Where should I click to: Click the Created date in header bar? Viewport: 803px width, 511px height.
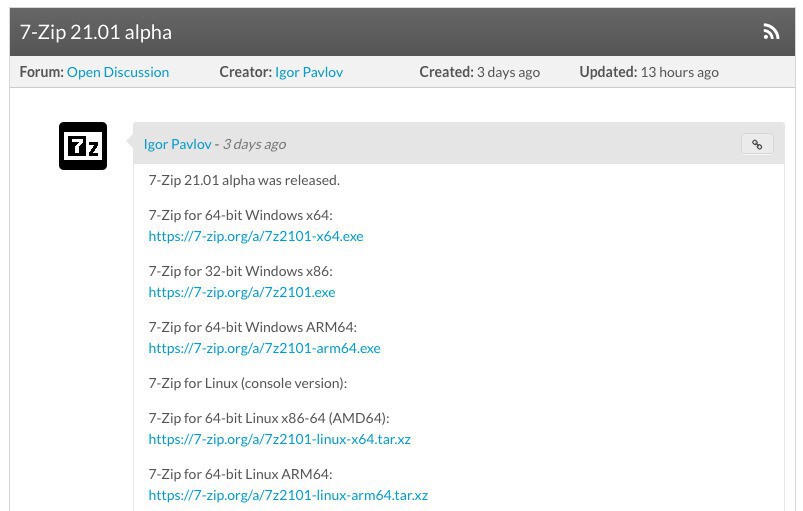coord(508,72)
